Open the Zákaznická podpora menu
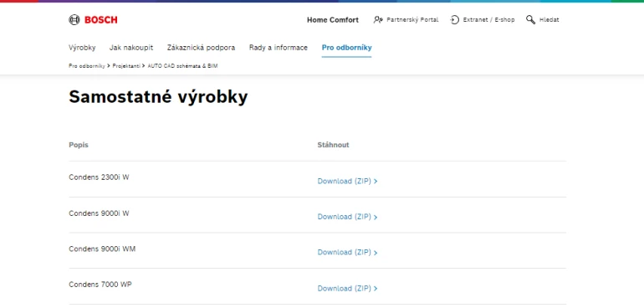The width and height of the screenshot is (644, 308). coord(201,48)
